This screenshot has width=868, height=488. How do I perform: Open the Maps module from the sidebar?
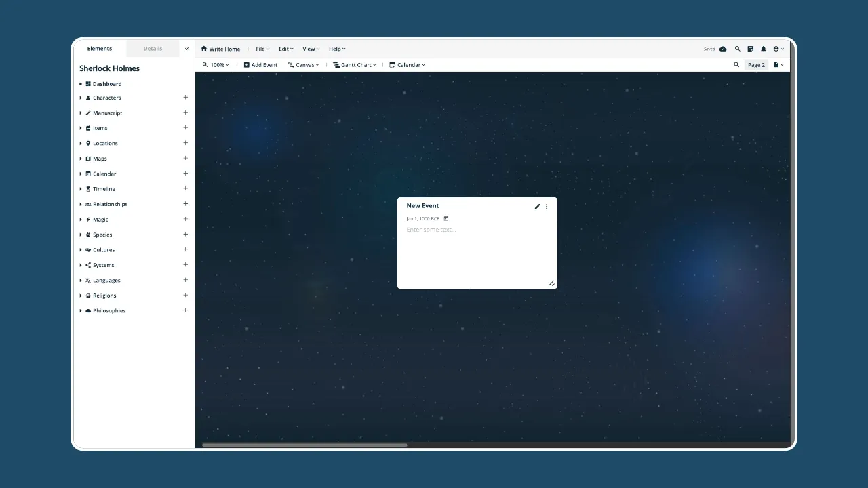pyautogui.click(x=100, y=158)
